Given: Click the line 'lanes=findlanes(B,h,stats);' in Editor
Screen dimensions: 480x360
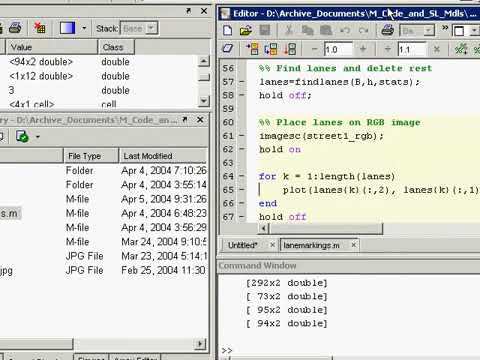Looking at the screenshot, I should (x=339, y=82).
